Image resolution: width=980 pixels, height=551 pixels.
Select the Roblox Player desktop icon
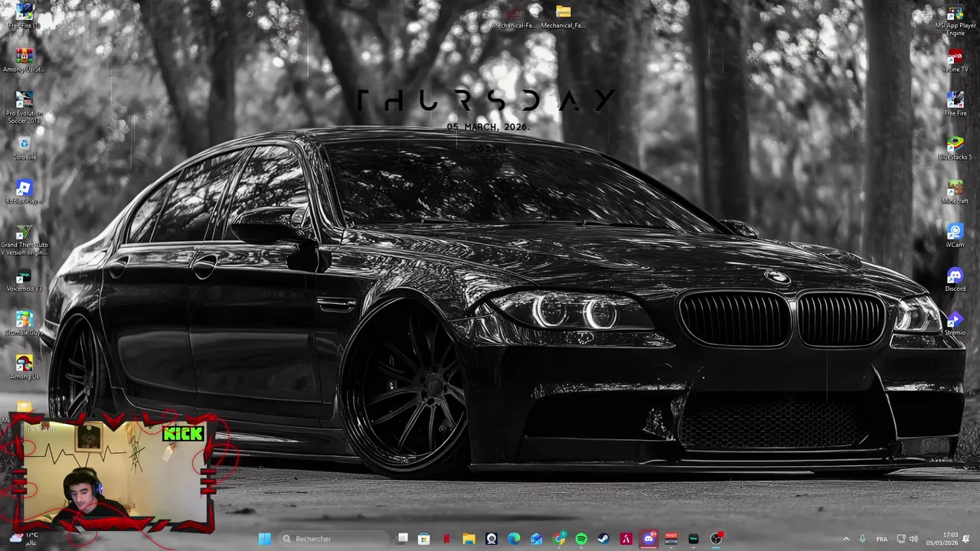pos(24,191)
